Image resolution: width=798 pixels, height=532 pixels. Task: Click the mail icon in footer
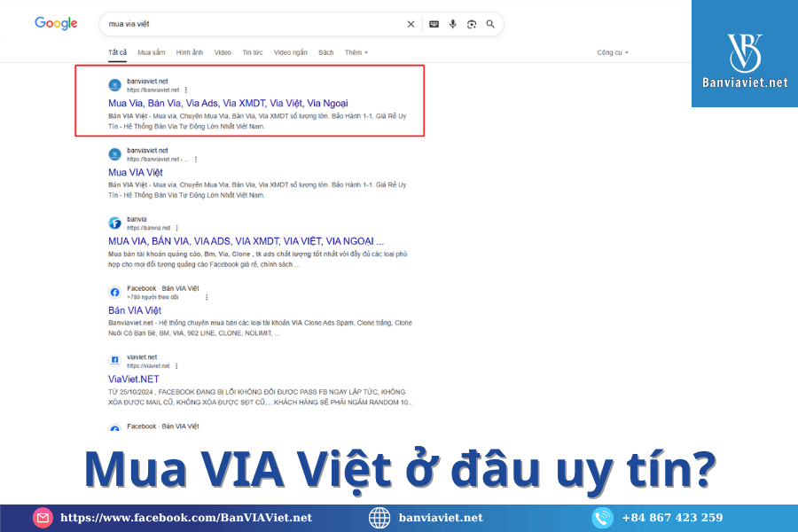tap(43, 518)
